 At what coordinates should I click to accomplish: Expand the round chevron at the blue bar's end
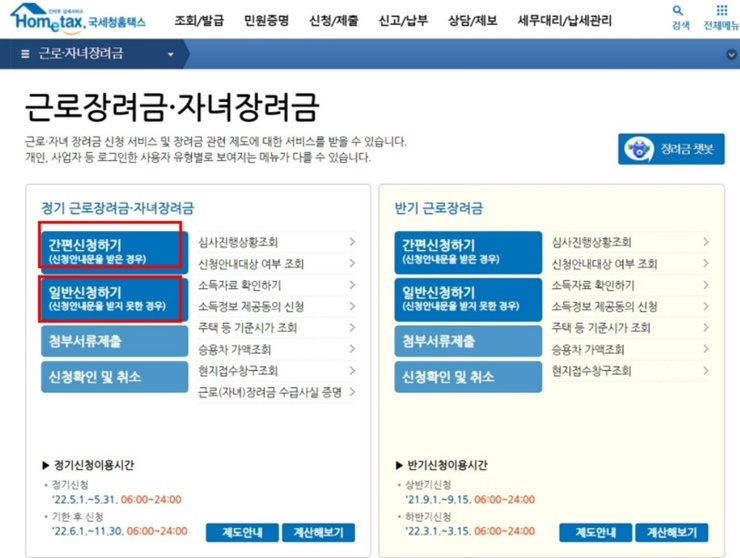pyautogui.click(x=731, y=54)
